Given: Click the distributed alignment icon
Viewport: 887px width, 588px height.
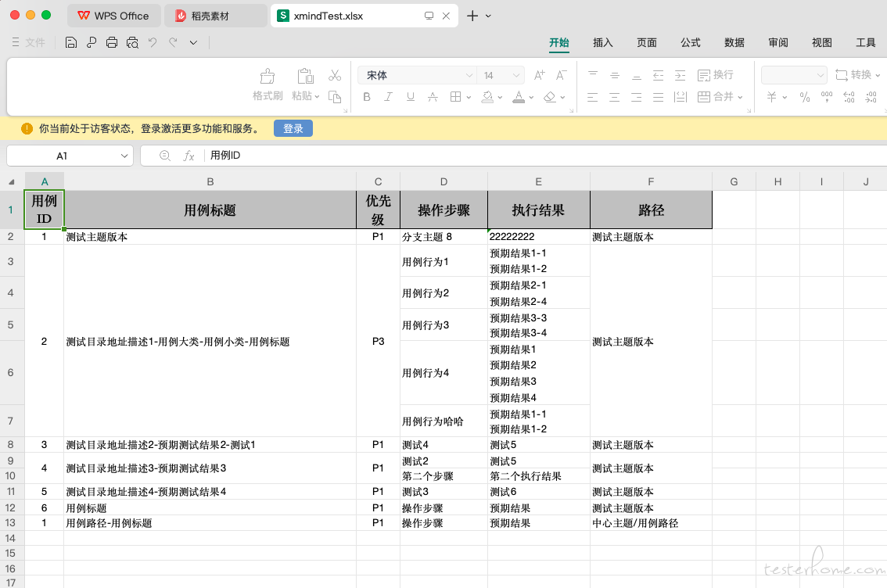Looking at the screenshot, I should tap(681, 97).
